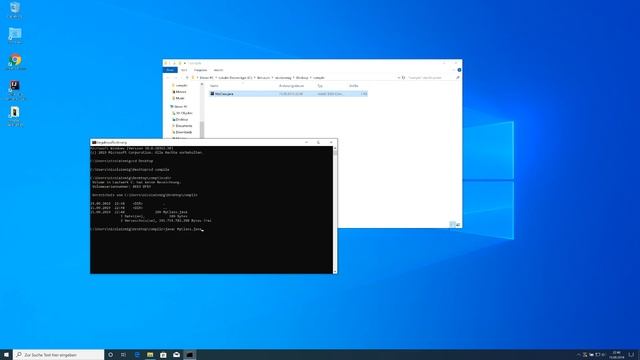Open the Start ribbon tab in Explorer
640x360 pixels.
click(184, 70)
